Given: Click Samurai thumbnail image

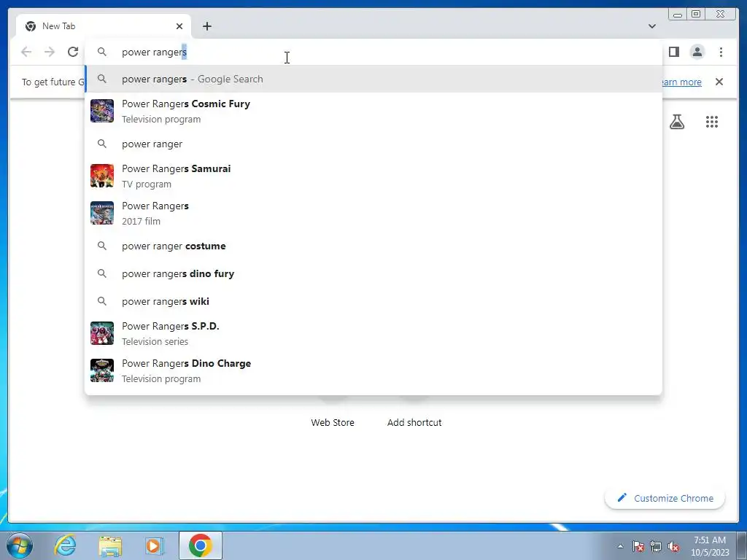Looking at the screenshot, I should point(102,176).
